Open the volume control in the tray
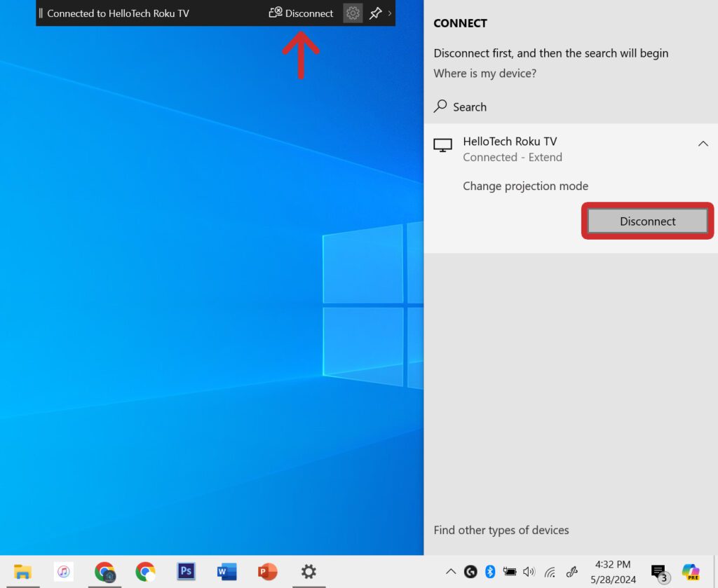The width and height of the screenshot is (718, 588). [529, 571]
